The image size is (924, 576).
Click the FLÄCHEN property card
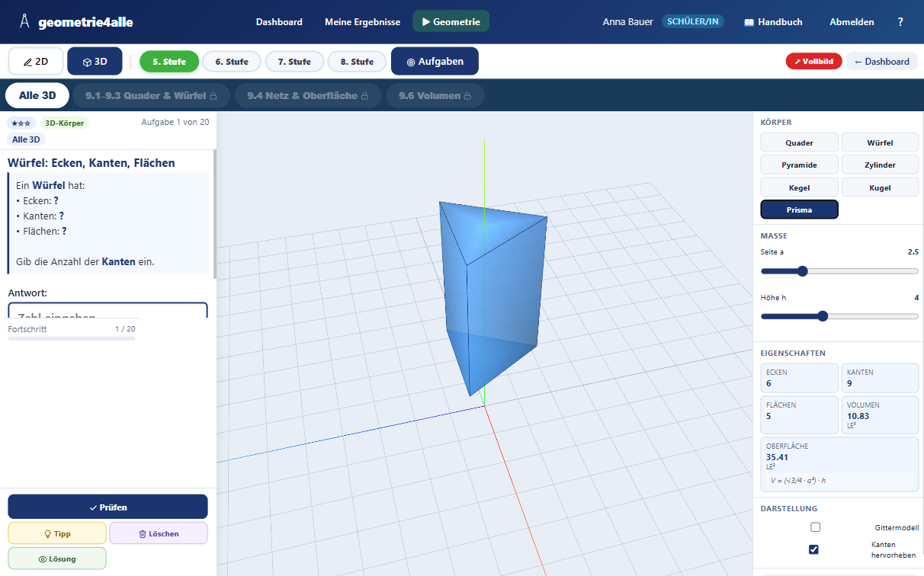(799, 414)
